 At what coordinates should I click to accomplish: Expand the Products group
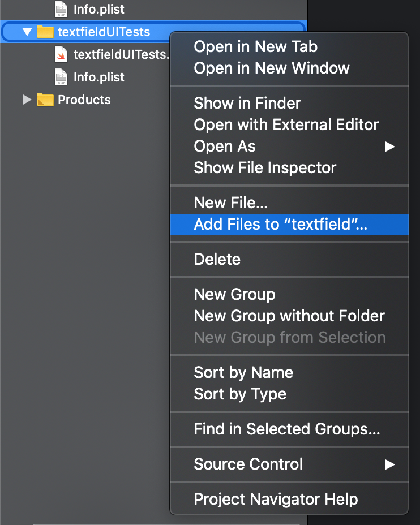[x=27, y=100]
